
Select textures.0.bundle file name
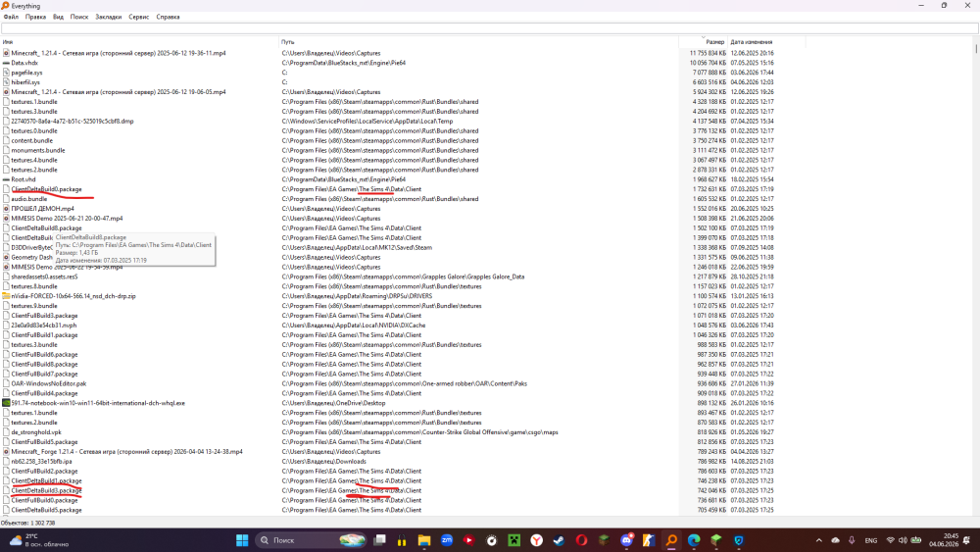click(34, 131)
